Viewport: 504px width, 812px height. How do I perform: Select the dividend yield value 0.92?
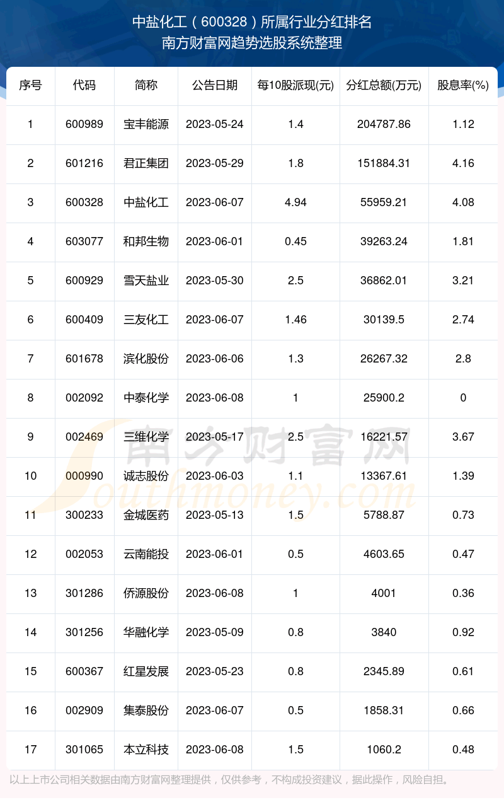(463, 632)
